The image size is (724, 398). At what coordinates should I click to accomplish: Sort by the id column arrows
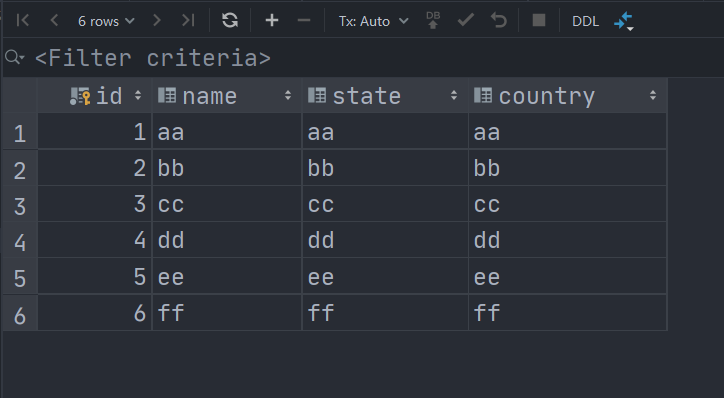138,96
